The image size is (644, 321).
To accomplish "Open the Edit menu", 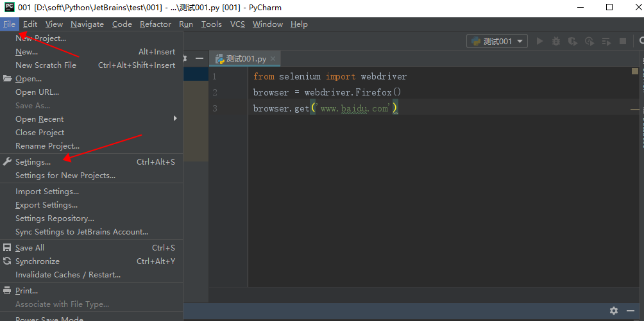I will (30, 24).
